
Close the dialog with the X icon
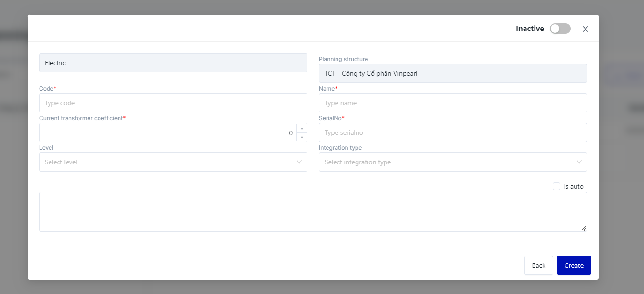coord(585,29)
